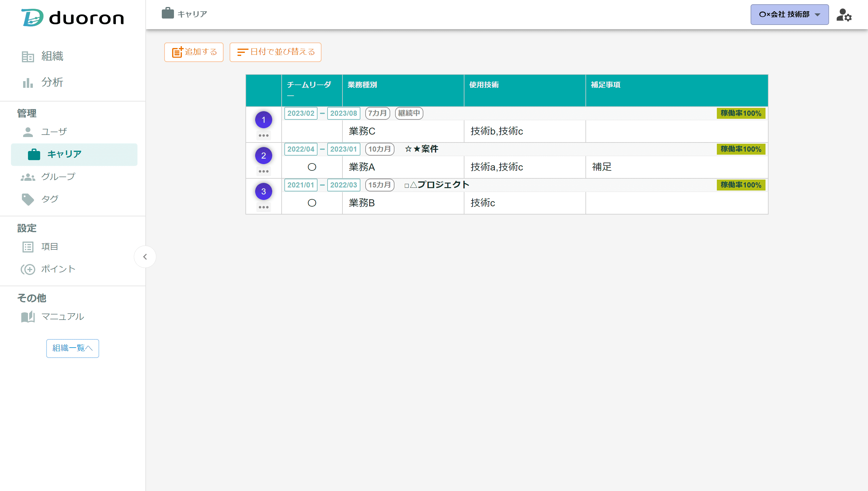
Task: Click the 業務C cell
Action: click(x=403, y=131)
